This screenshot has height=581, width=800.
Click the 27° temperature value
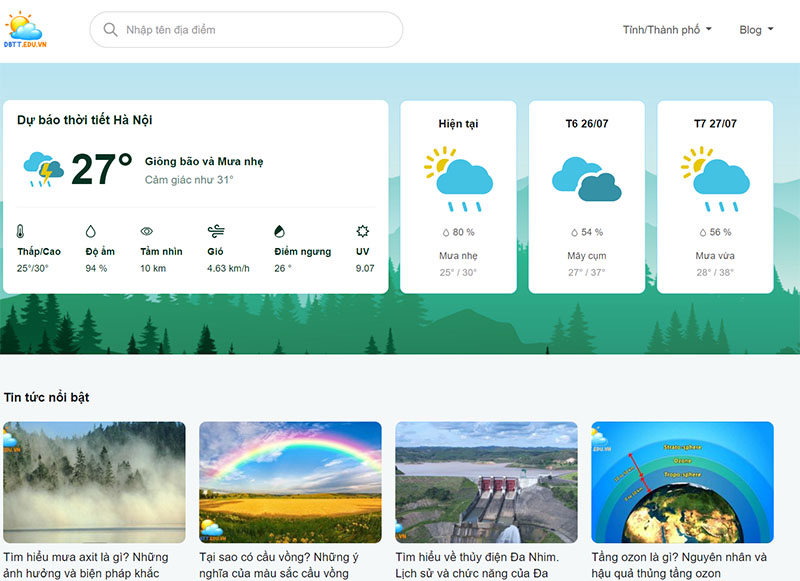102,169
